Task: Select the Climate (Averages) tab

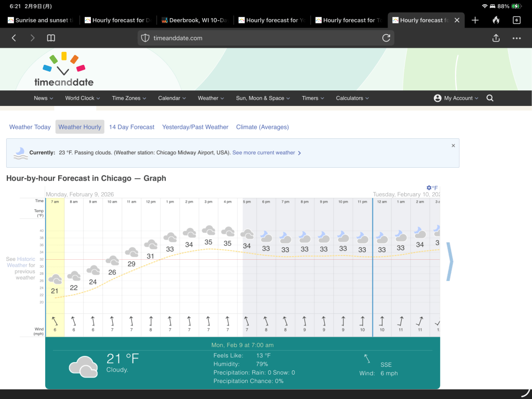Action: (262, 127)
